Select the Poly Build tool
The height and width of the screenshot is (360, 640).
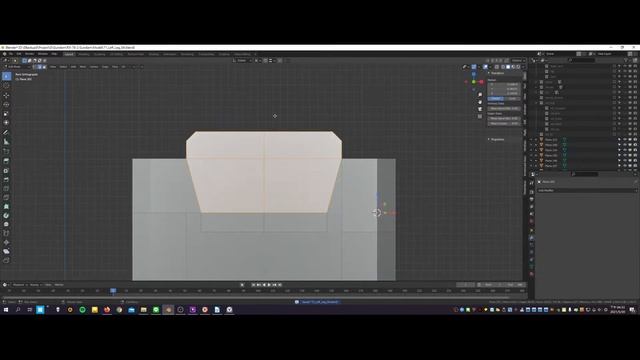(x=7, y=207)
